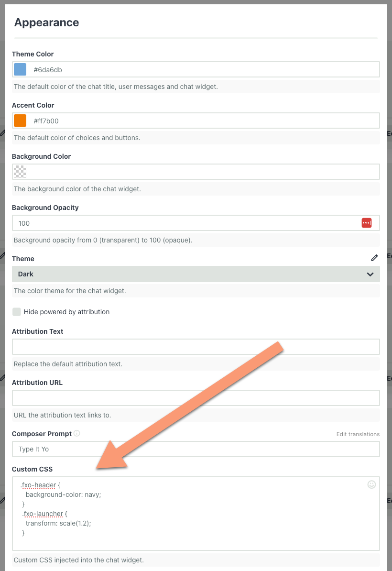Viewport: 392px width, 571px height.
Task: Click the orange Accent Color swatch
Action: click(x=20, y=120)
